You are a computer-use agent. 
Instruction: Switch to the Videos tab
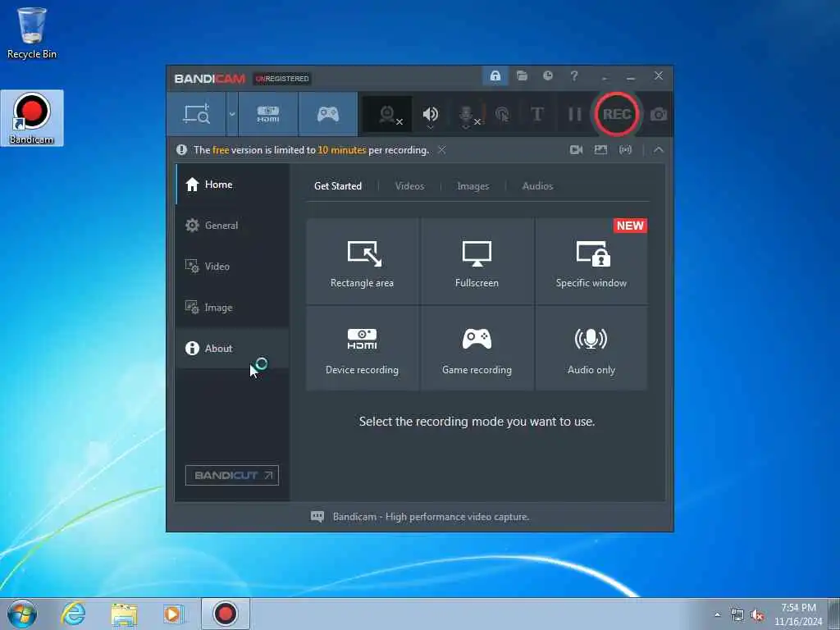410,186
